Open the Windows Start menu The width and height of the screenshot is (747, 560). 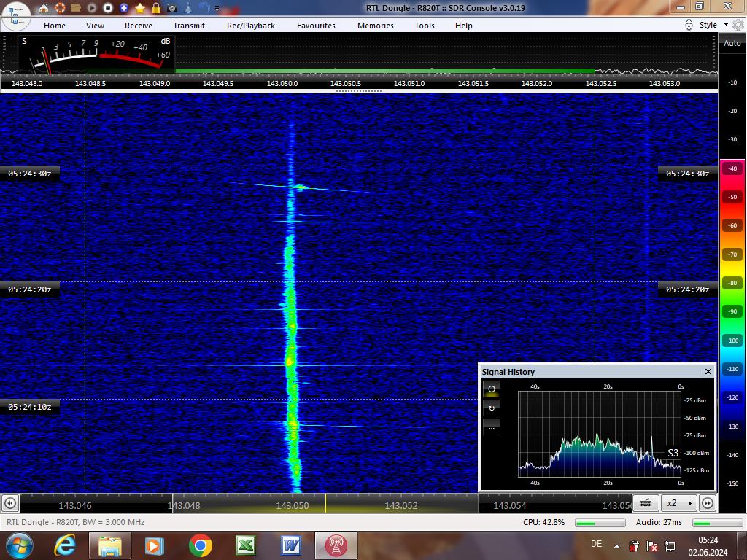click(18, 545)
